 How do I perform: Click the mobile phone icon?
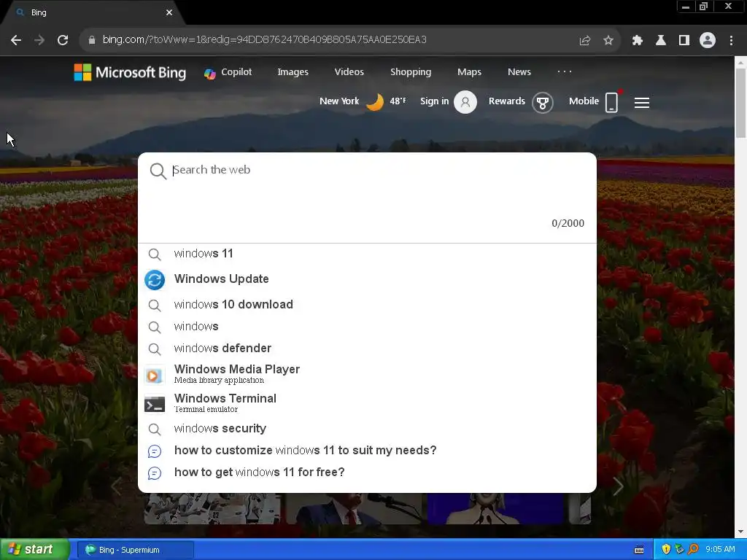point(612,102)
